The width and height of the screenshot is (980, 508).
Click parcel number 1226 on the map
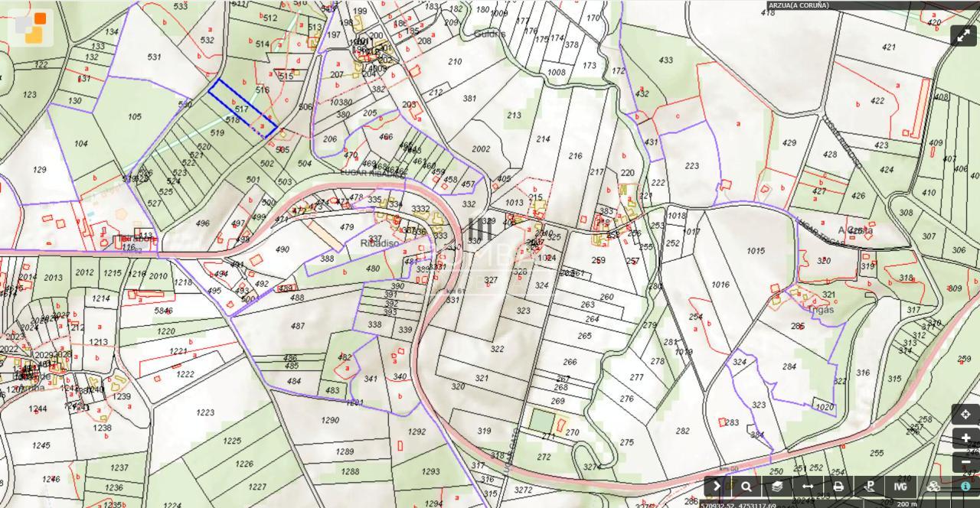[244, 464]
